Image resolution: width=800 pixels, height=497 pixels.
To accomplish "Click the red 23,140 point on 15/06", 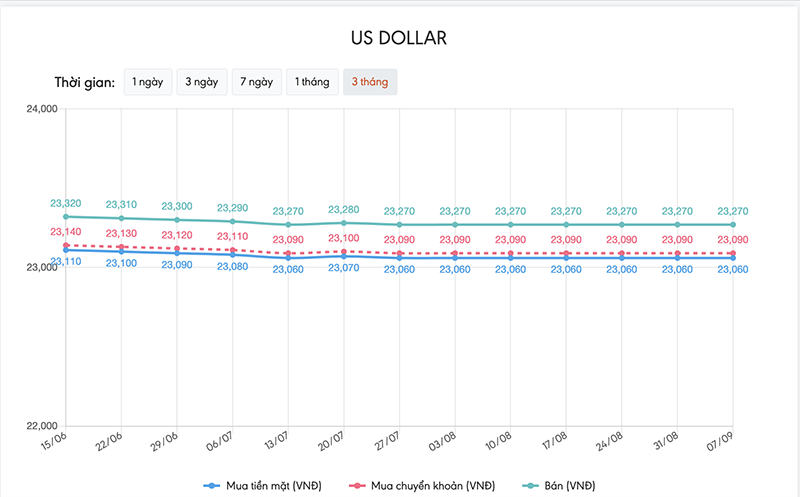I will tap(66, 245).
